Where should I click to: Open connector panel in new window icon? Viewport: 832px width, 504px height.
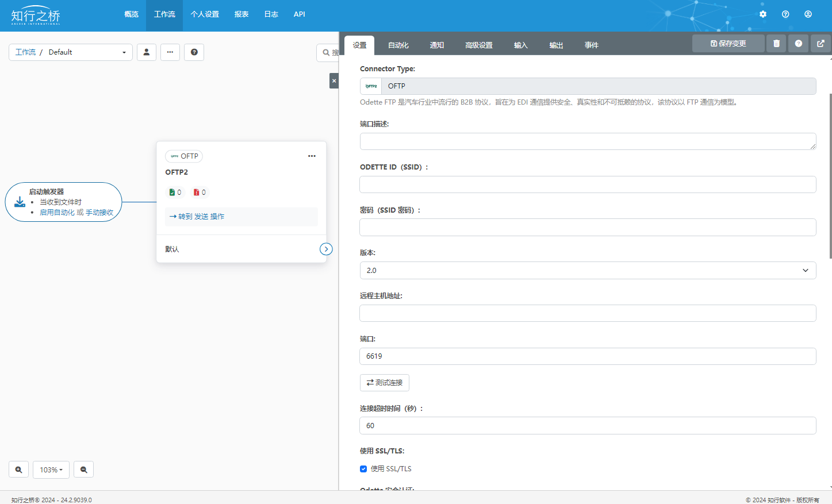(x=821, y=44)
